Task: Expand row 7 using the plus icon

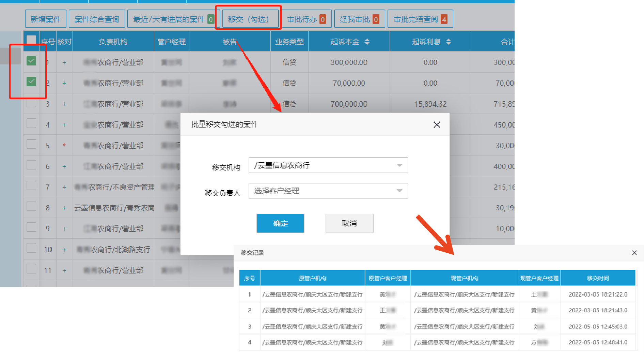Action: click(x=64, y=187)
